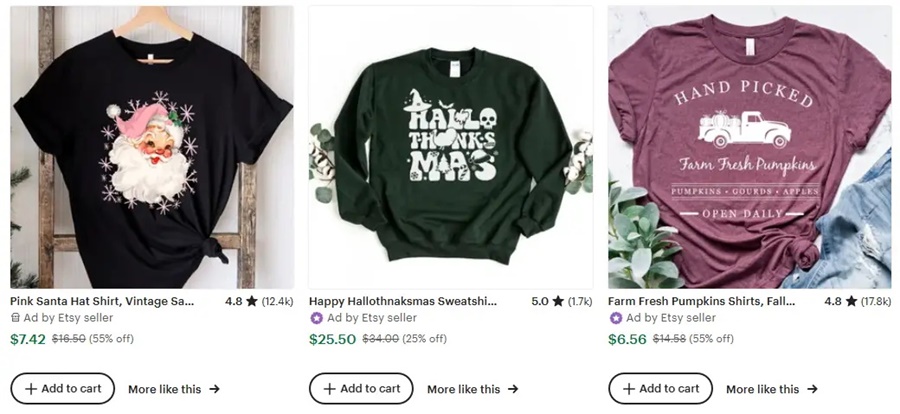
Task: Click More like this under Santa shirt
Action: pos(173,389)
